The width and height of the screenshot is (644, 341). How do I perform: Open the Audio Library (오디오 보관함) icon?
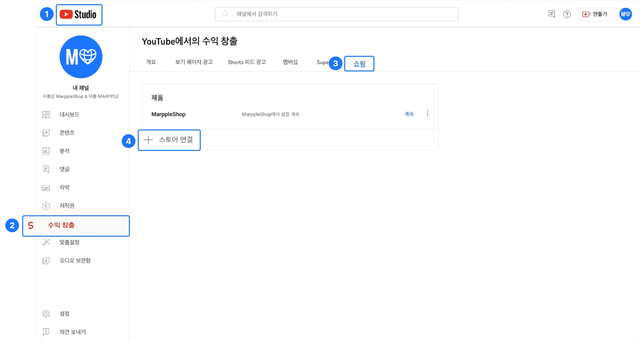[46, 261]
